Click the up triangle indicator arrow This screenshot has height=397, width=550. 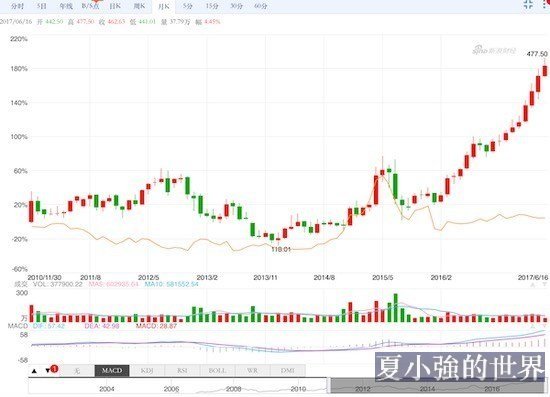[x=34, y=371]
